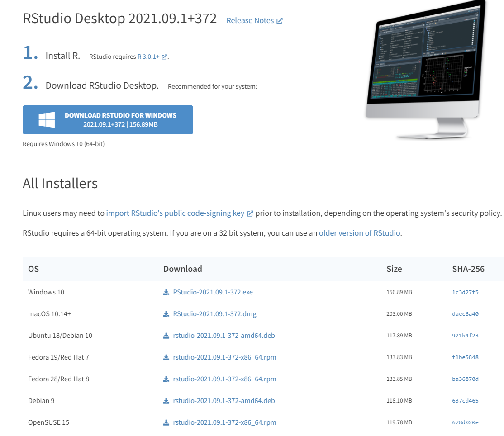The image size is (504, 436).
Task: Select SHA-256 hash 1c3d27f5 for Windows
Action: [465, 292]
